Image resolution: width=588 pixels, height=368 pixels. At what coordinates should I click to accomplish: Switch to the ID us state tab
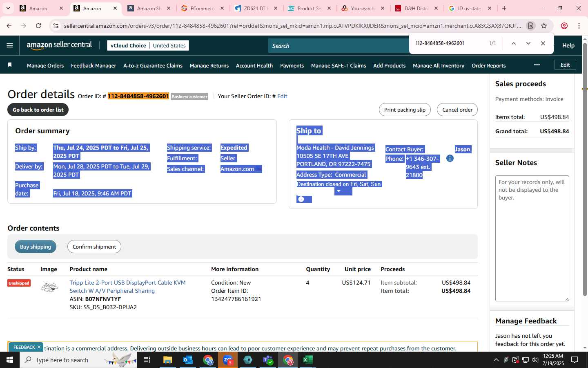pos(469,8)
